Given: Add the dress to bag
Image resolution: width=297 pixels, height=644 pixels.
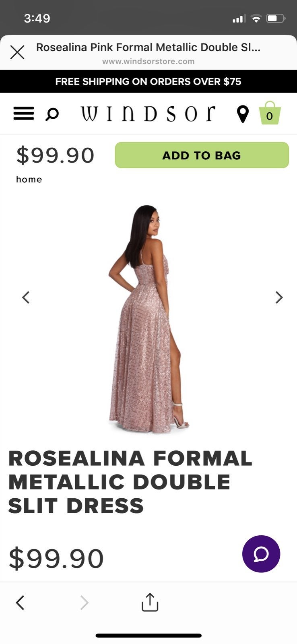Looking at the screenshot, I should (x=202, y=155).
